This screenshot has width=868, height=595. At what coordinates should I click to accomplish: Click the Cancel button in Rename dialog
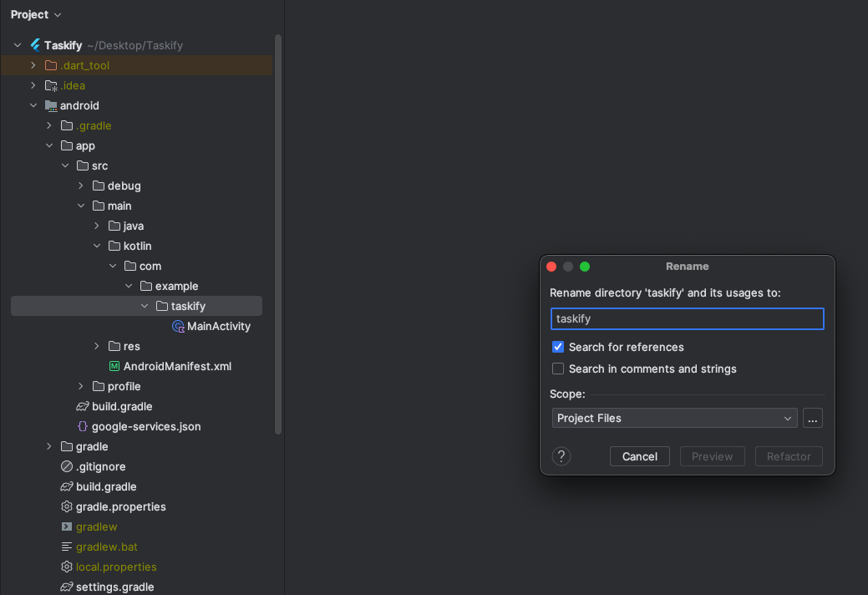click(640, 456)
